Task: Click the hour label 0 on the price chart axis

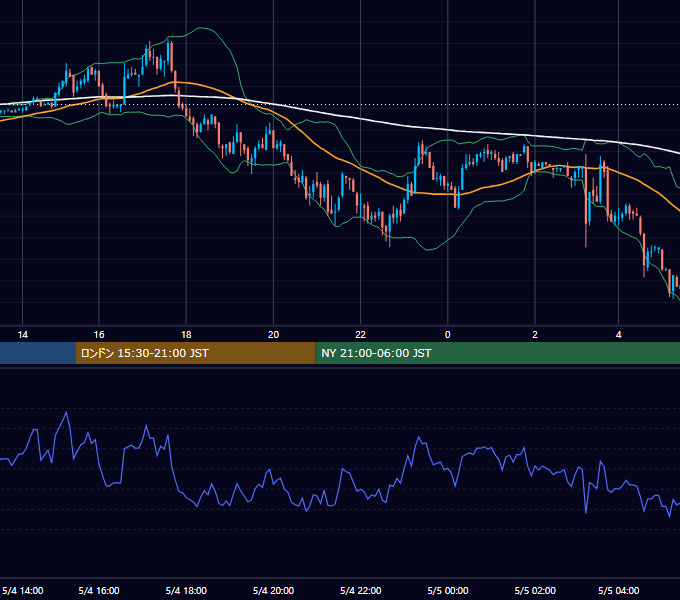Action: (448, 335)
